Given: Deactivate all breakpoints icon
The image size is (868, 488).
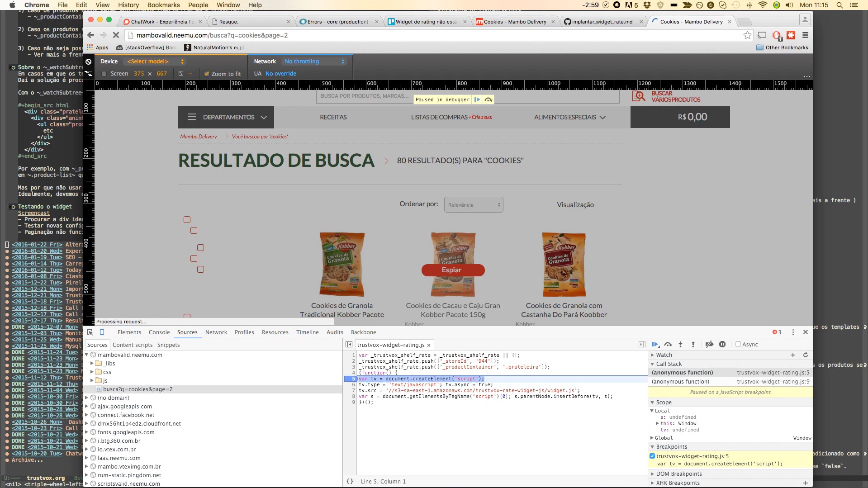Looking at the screenshot, I should point(709,345).
